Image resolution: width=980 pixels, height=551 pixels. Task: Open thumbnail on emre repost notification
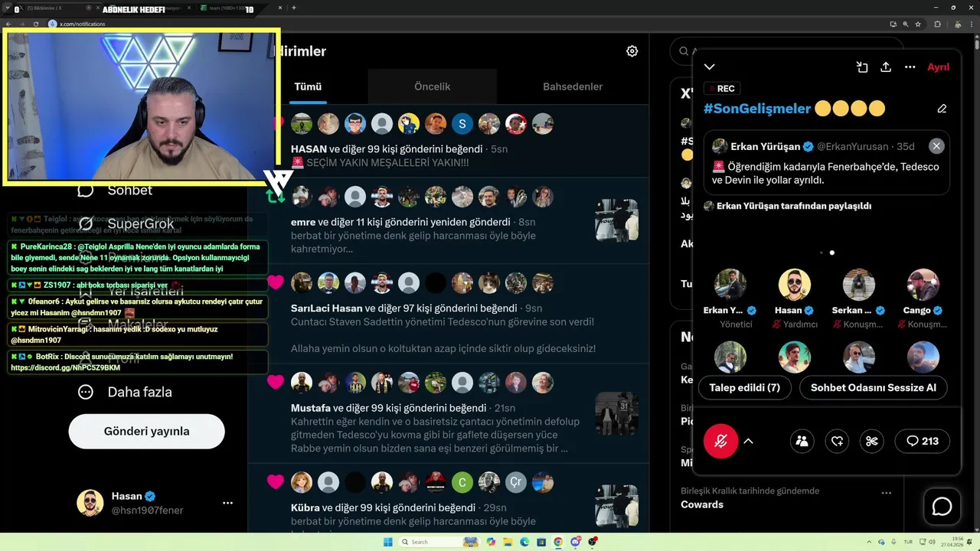616,220
